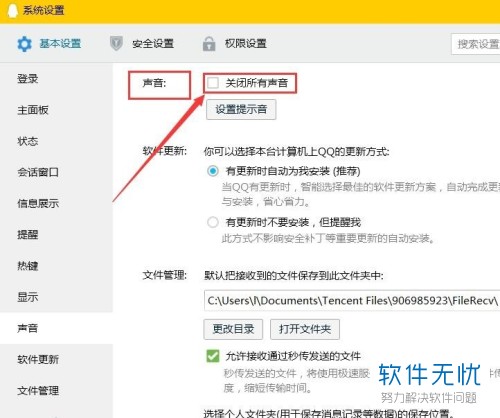
Task: Open 提醒 sidebar section
Action: click(x=28, y=235)
